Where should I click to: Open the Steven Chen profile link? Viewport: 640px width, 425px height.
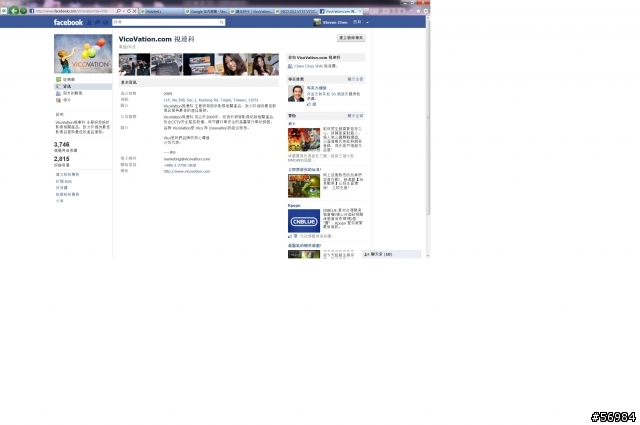[x=335, y=22]
